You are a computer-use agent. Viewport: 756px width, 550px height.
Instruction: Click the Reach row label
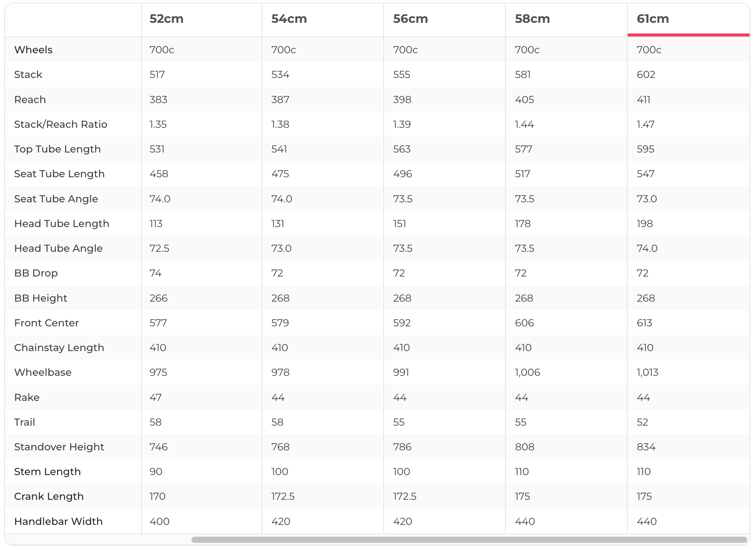(30, 100)
